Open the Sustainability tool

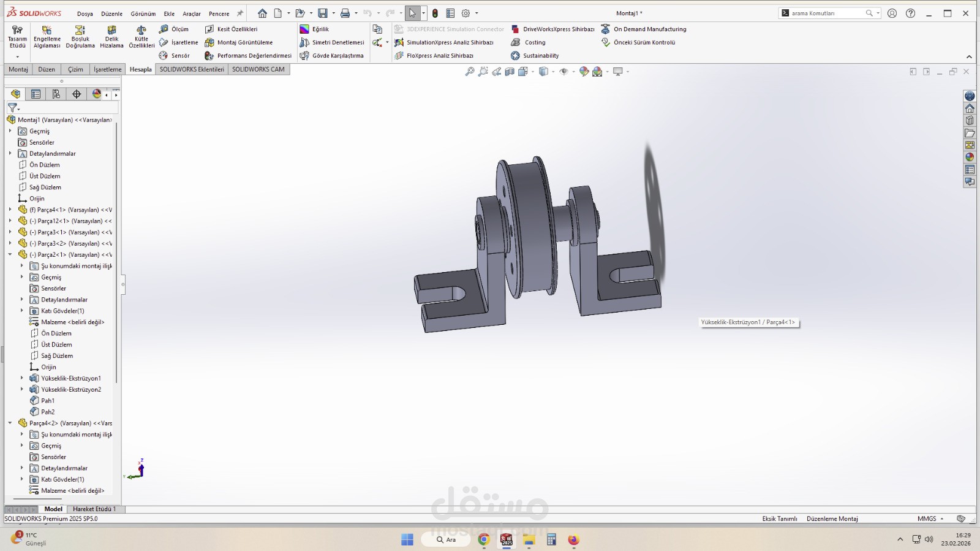coord(535,56)
